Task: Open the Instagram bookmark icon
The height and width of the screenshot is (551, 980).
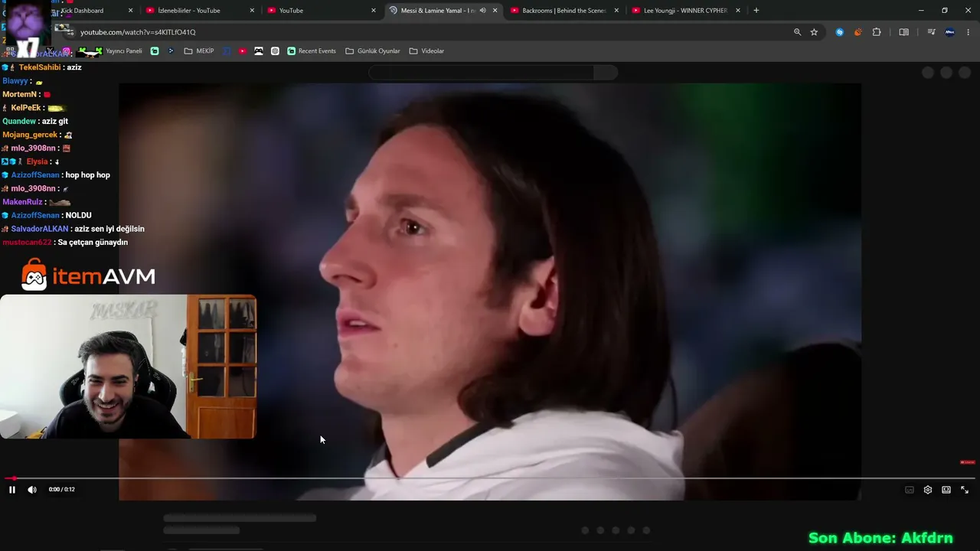Action: pyautogui.click(x=67, y=51)
